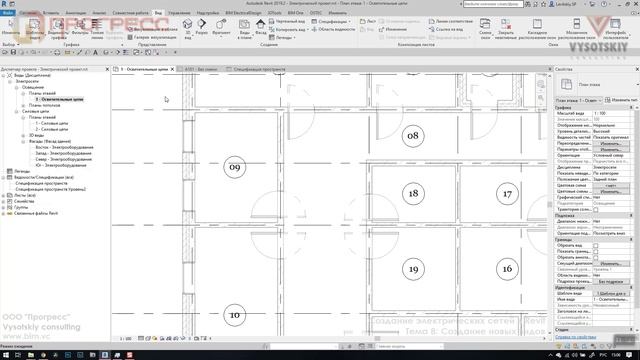This screenshot has height=360, width=640.
Task: Collapse the Электросети tree node
Action: coord(10,81)
